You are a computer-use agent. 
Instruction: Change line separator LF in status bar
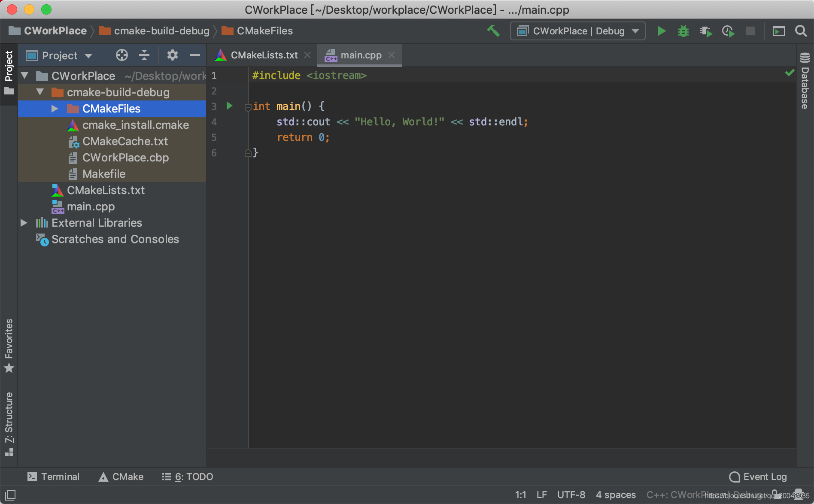pos(542,495)
